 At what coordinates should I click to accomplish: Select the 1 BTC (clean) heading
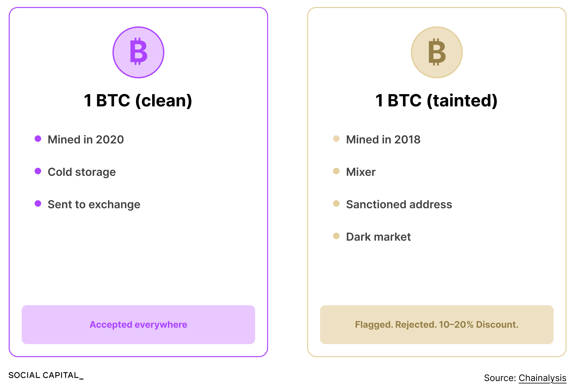138,101
